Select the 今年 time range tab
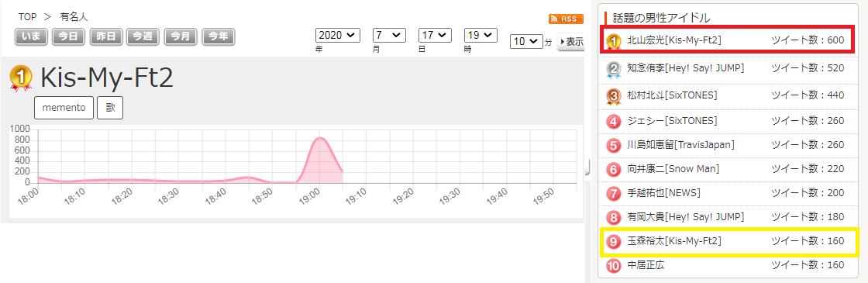Screen dimensions: 868x283 coord(219,36)
